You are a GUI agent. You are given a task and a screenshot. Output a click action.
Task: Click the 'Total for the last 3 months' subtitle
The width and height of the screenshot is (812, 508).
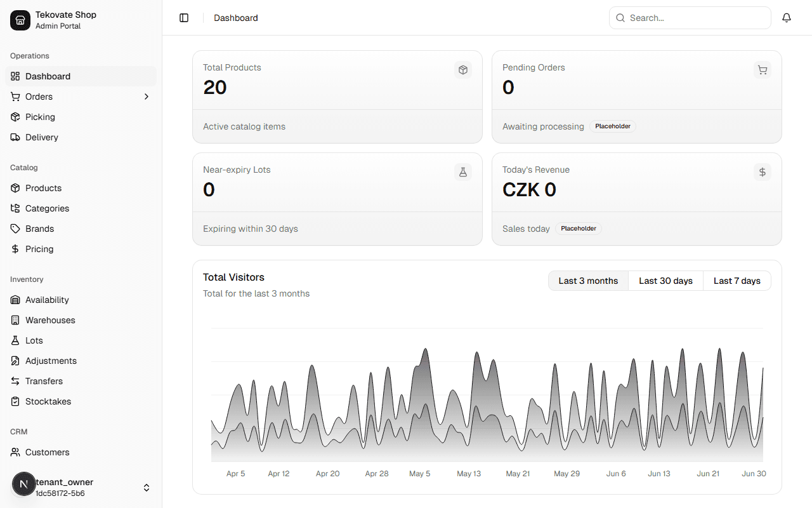point(256,293)
